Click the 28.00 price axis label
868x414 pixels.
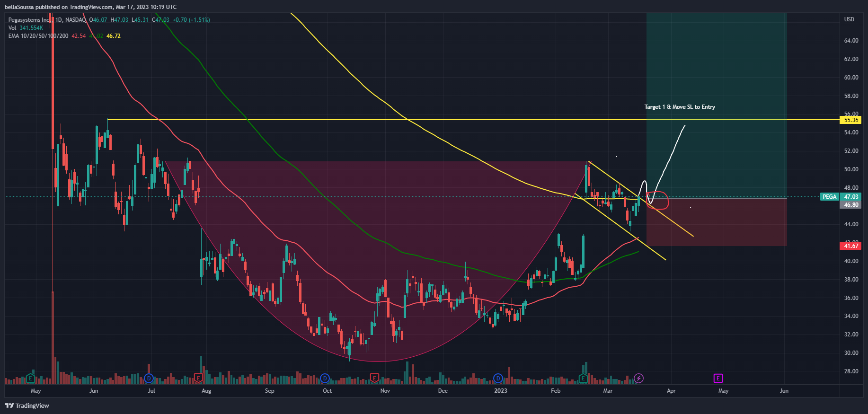[851, 371]
